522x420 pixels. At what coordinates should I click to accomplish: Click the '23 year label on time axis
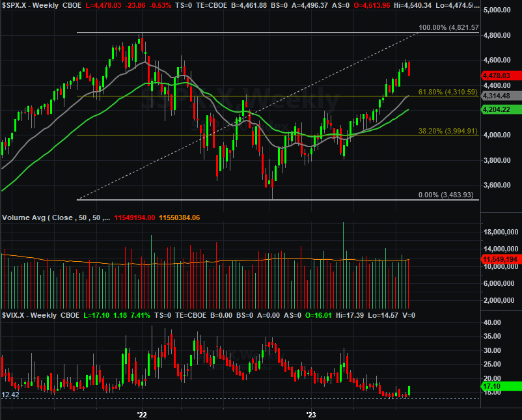pos(311,415)
